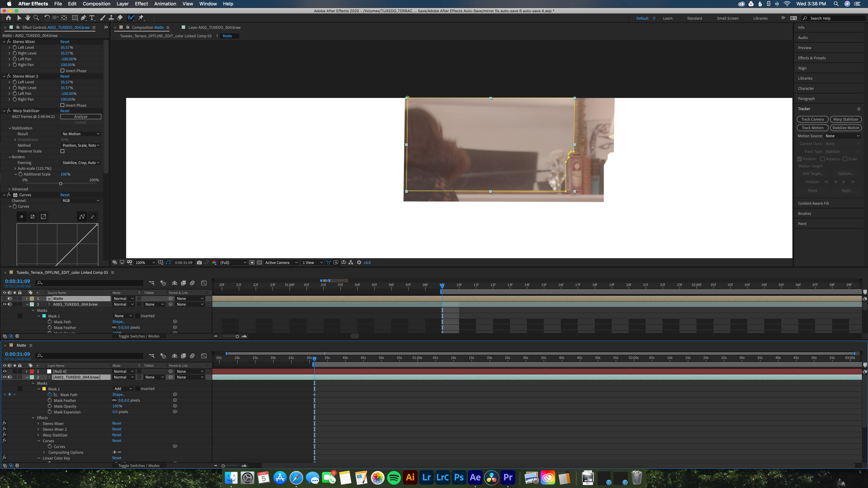Image resolution: width=868 pixels, height=488 pixels.
Task: Click the Take Snapshot camera icon
Action: pos(200,263)
